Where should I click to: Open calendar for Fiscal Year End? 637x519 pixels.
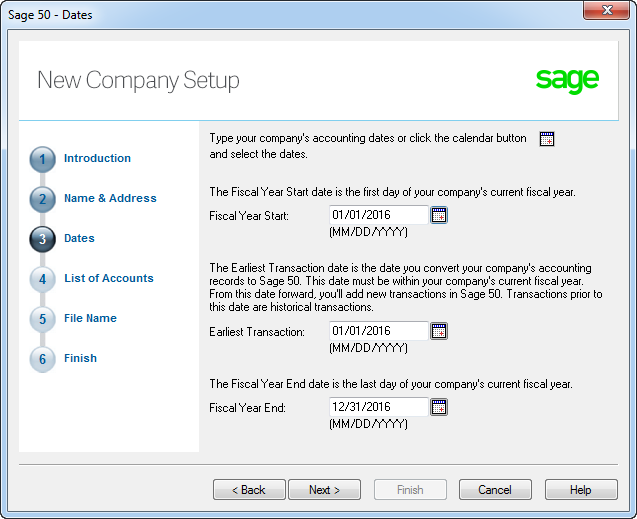[x=439, y=407]
